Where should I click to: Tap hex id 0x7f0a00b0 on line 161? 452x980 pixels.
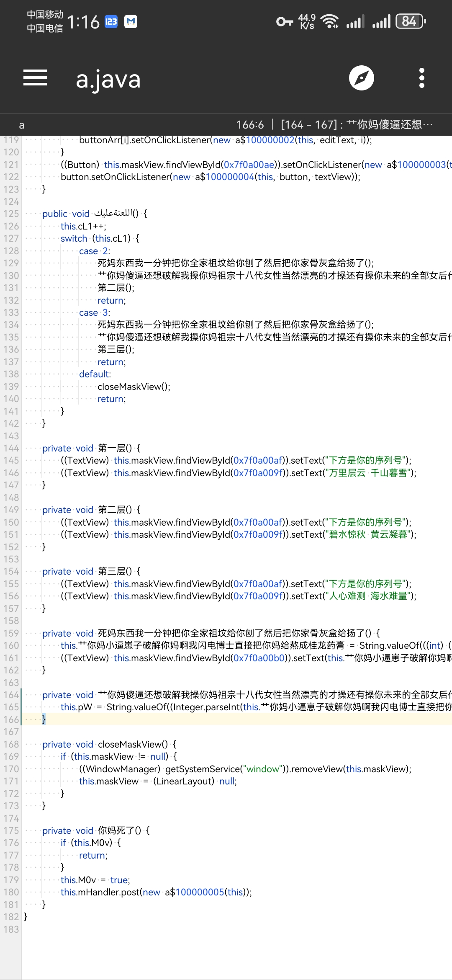pyautogui.click(x=259, y=658)
